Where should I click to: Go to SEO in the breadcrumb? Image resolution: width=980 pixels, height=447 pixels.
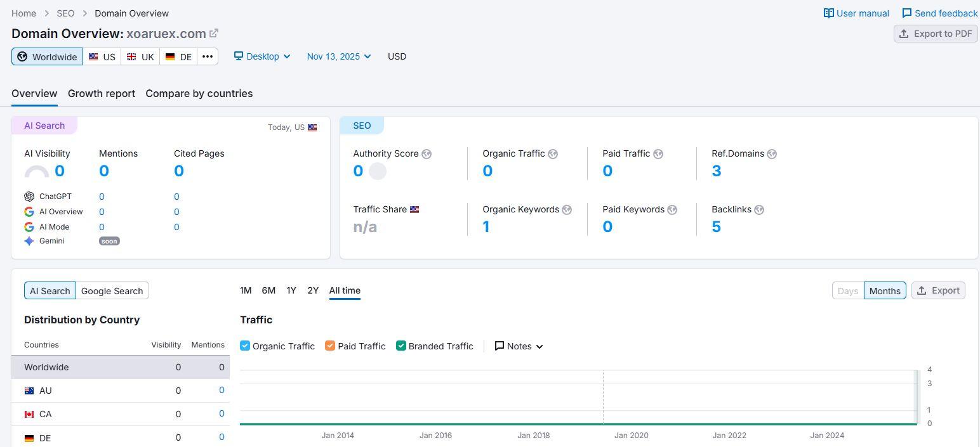65,13
